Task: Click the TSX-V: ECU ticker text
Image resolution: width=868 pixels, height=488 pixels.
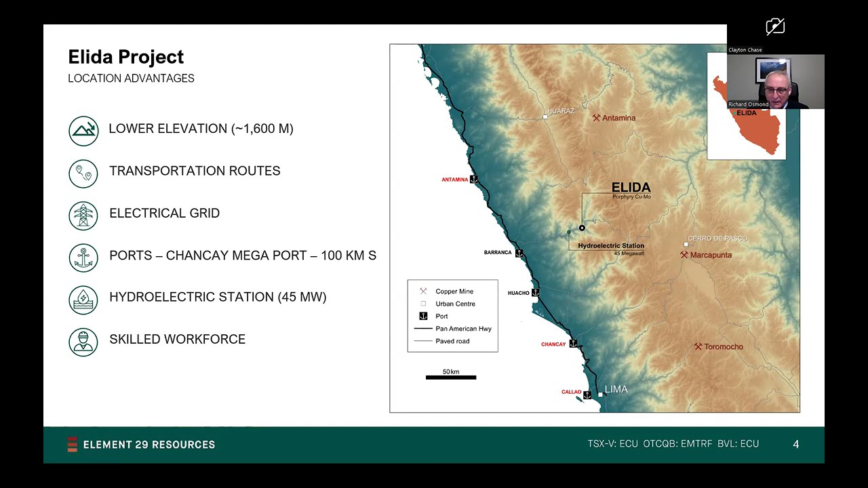Action: pos(613,444)
